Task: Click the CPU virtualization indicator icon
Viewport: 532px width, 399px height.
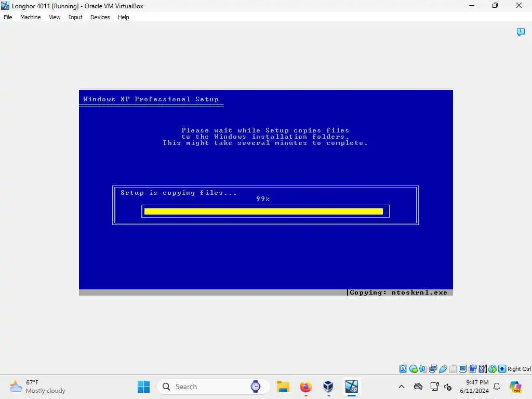Action: [x=483, y=368]
